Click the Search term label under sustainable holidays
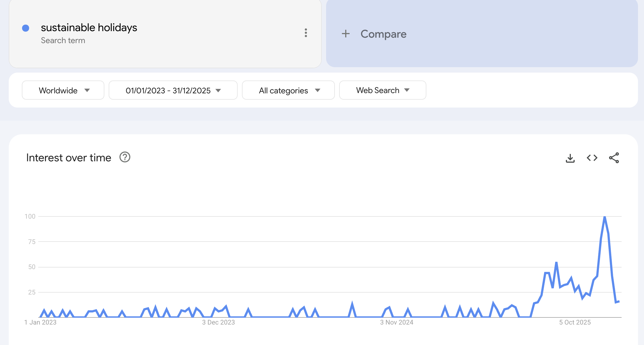The height and width of the screenshot is (345, 644). pos(63,40)
